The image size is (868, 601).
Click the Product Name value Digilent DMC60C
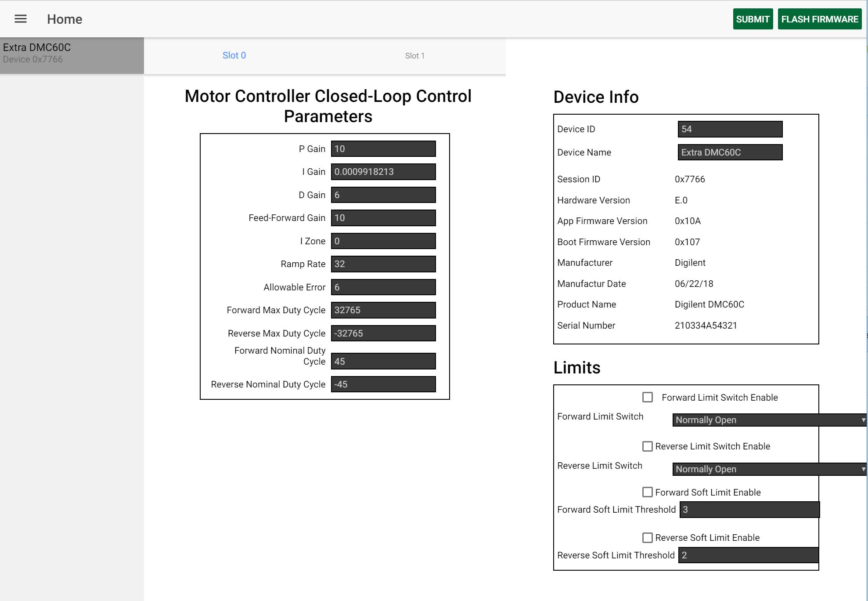point(710,304)
